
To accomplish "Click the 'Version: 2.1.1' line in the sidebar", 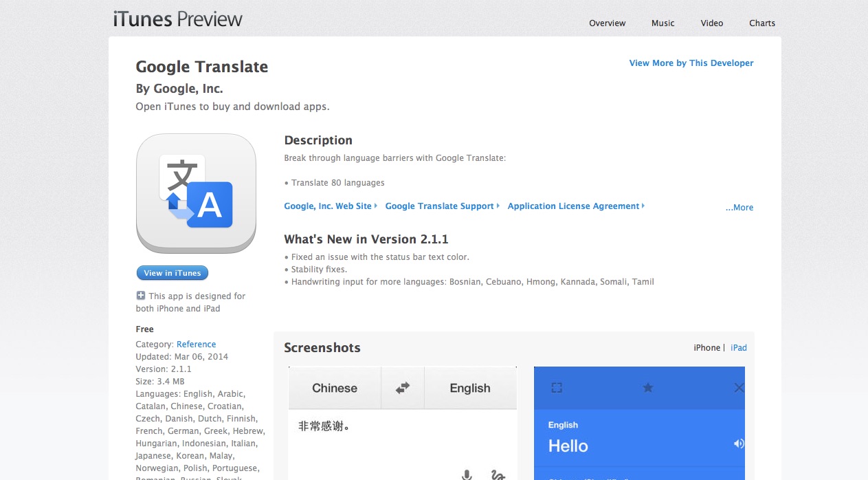I will (x=164, y=369).
